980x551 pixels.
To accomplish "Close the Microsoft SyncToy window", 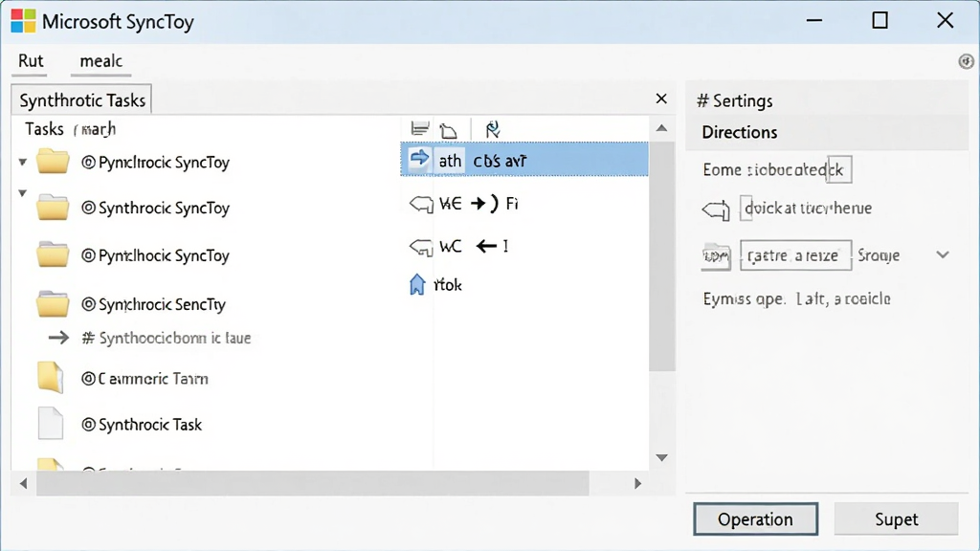I will [x=945, y=21].
